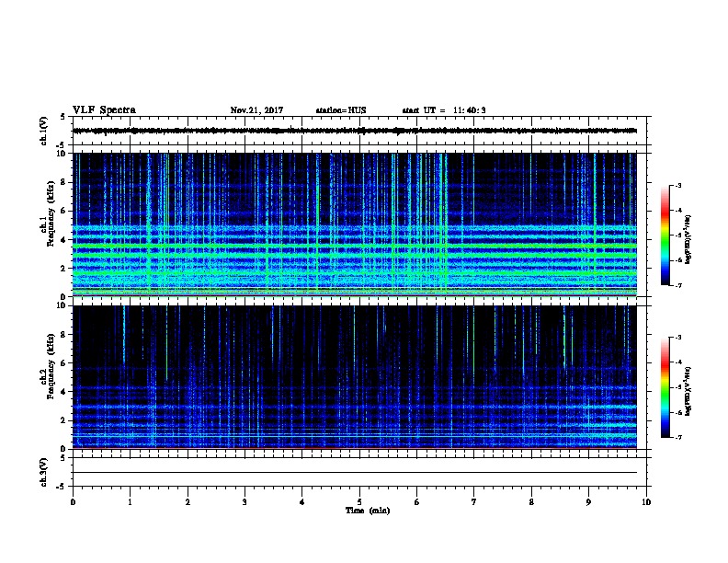This screenshot has width=728, height=563.
Task: Select the ch.2 "Frequency (kHz)" axis label
Action: [x=51, y=366]
